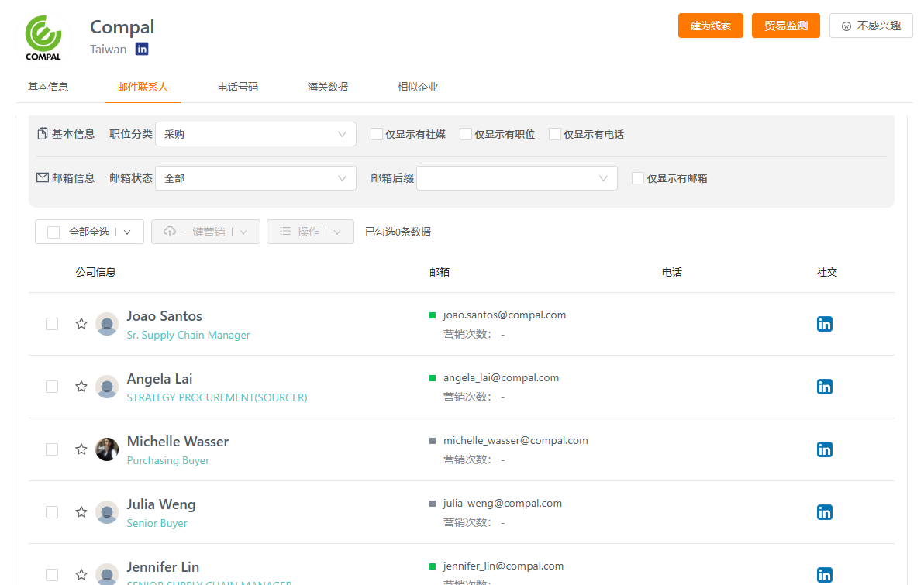Viewport: 924px width, 585px height.
Task: Enable 仅显示有邮箱 checkbox
Action: (638, 178)
